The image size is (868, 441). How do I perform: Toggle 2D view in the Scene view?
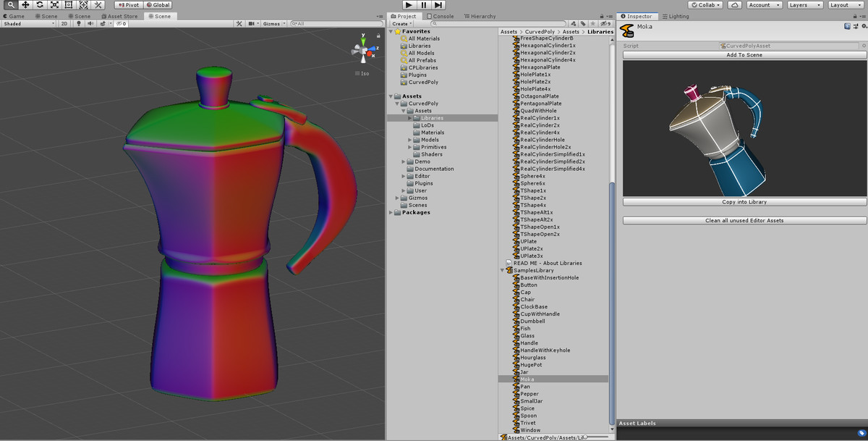click(63, 23)
